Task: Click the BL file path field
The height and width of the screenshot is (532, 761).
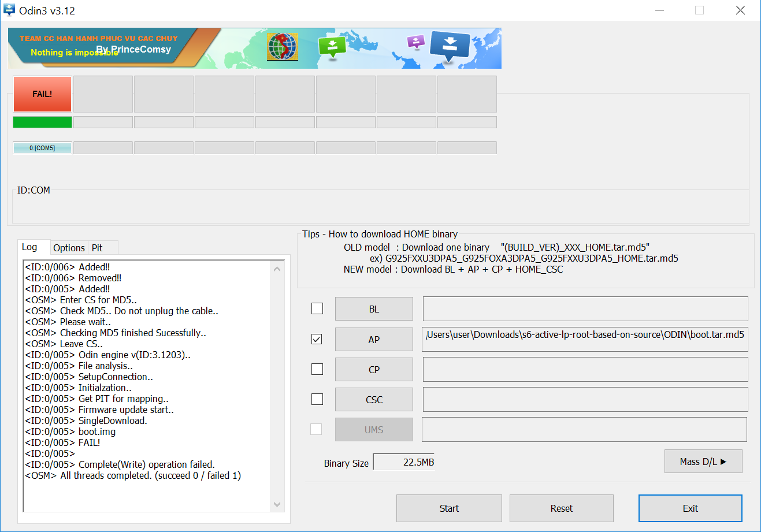Action: click(x=585, y=309)
